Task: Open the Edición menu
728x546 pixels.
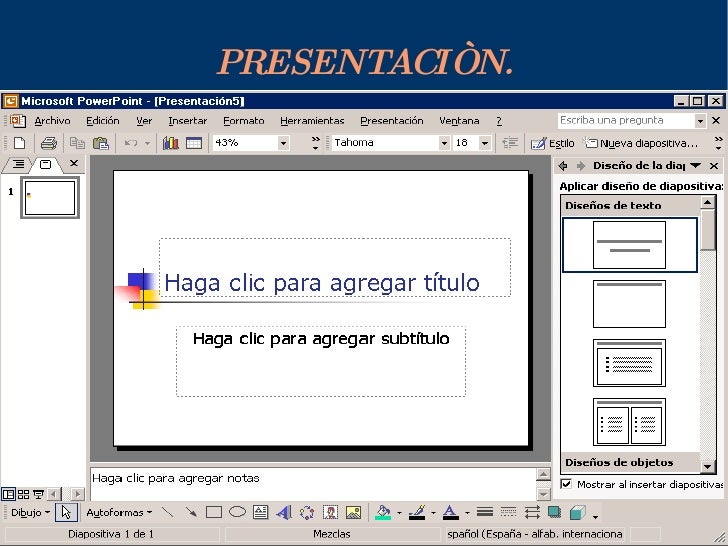Action: [103, 121]
